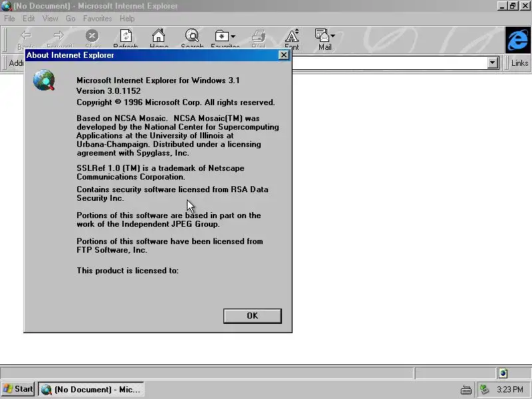
Task: Click the 'Version 3.0.1152' text
Action: coord(108,91)
